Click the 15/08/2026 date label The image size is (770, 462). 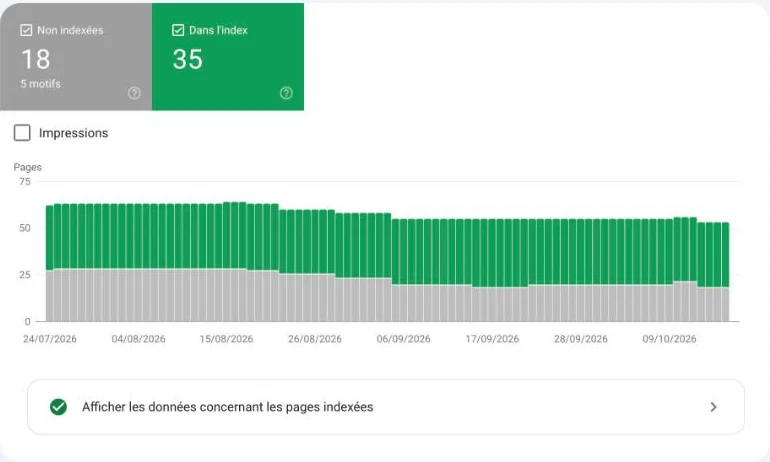click(x=226, y=339)
